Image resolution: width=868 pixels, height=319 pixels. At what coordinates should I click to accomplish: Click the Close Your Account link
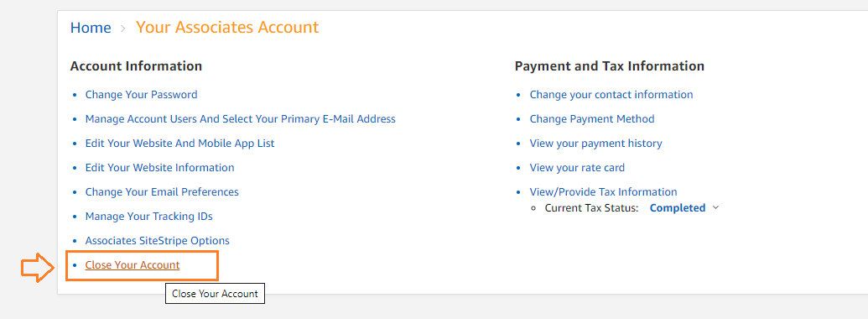133,265
